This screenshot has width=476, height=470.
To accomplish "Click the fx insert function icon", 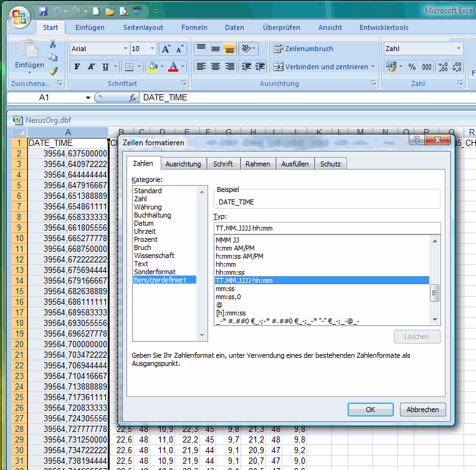I will coord(133,98).
